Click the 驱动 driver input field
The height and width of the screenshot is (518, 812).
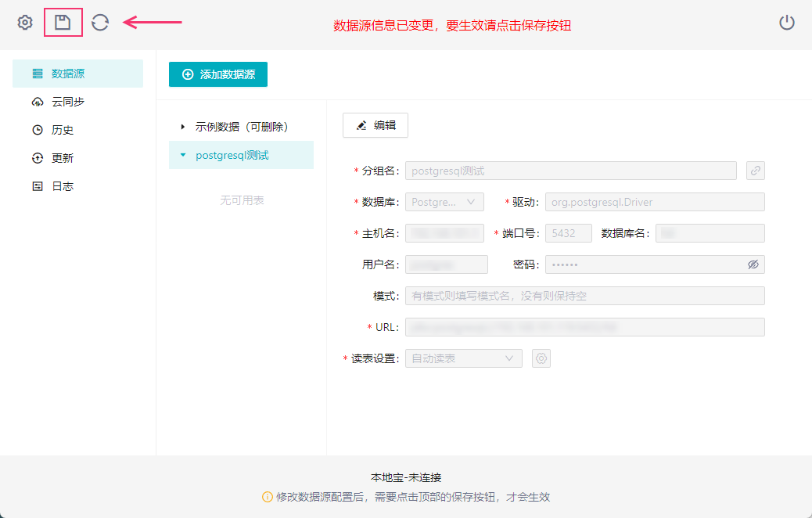point(655,202)
